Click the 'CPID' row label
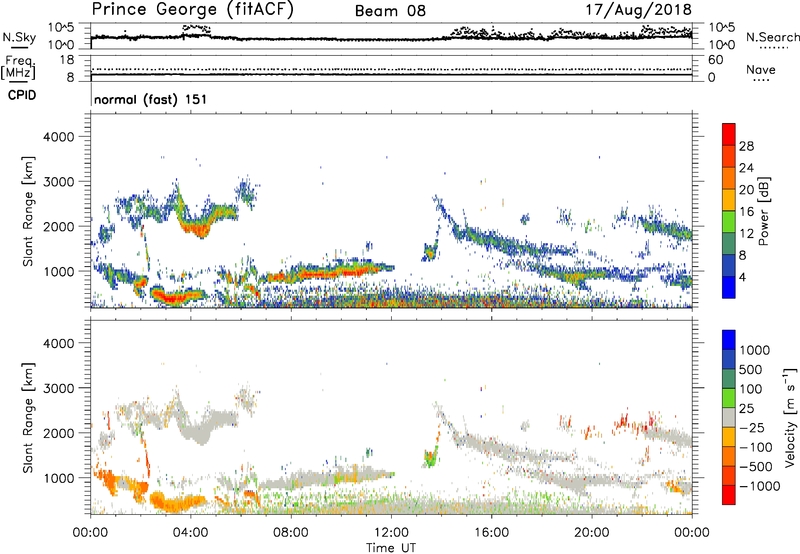 21,95
